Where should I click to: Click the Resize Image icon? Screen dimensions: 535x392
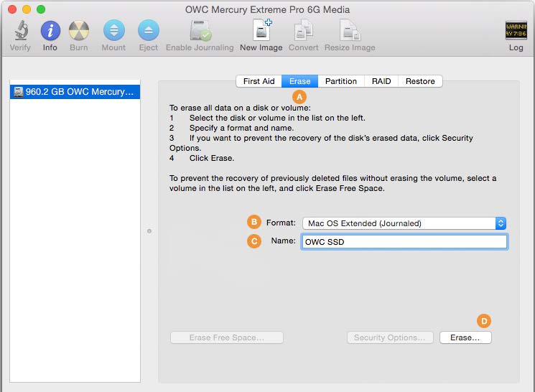[350, 30]
